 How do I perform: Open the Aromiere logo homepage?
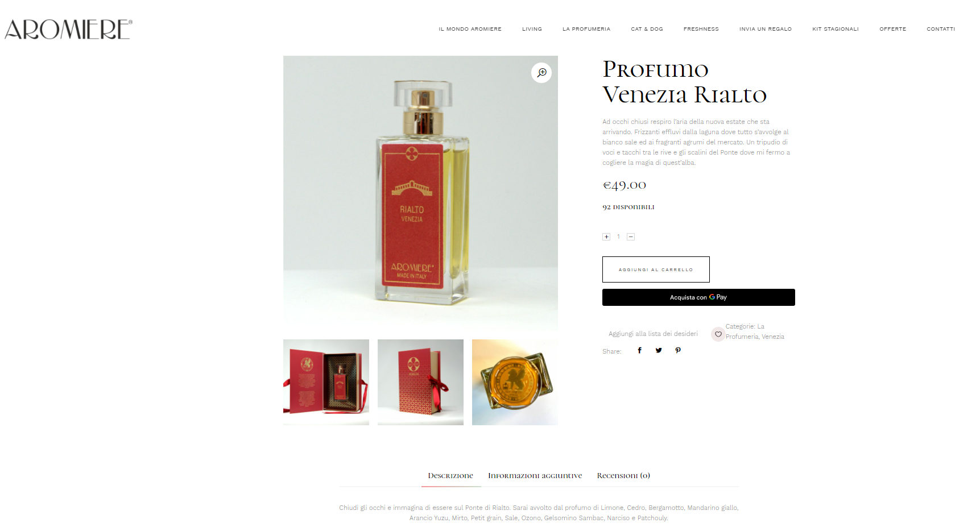pos(68,29)
